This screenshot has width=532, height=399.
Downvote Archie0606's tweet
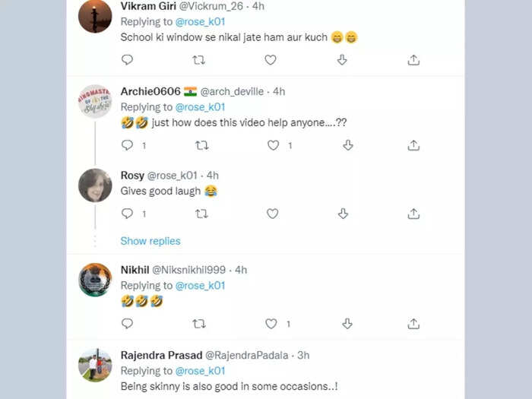[x=348, y=145]
